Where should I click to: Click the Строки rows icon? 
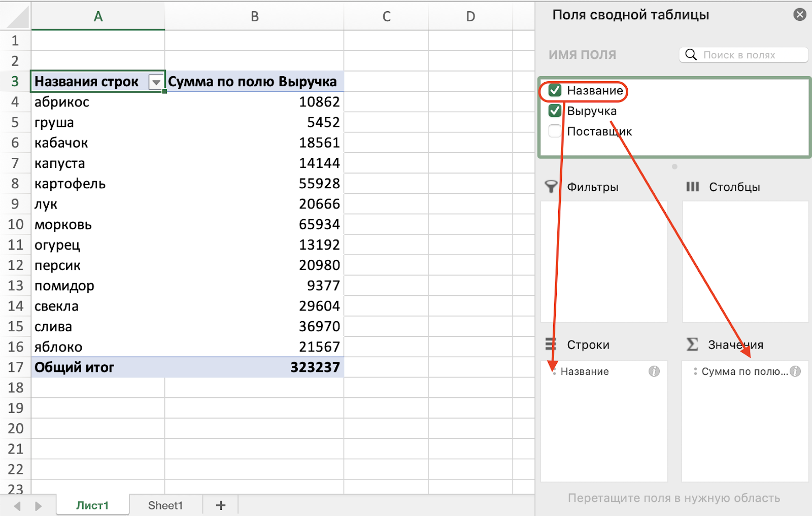click(x=551, y=345)
